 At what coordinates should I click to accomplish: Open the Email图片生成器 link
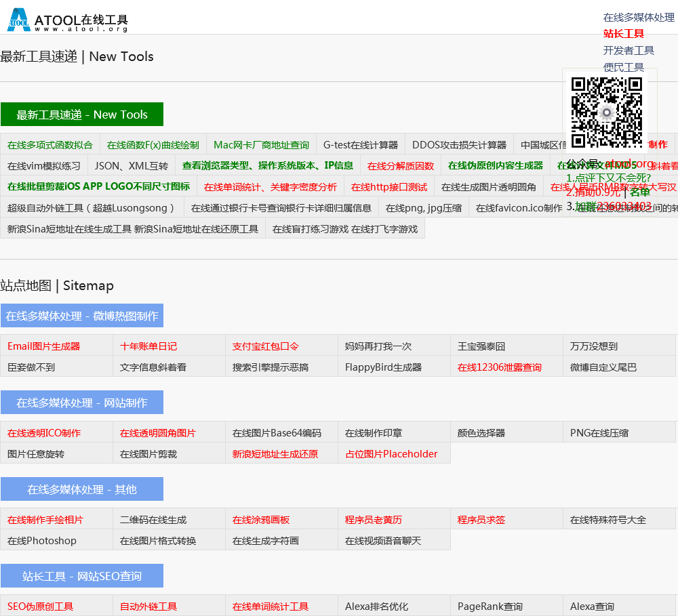tap(44, 346)
